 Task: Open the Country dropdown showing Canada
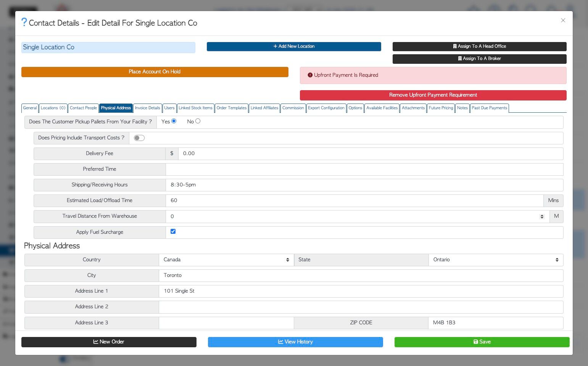pyautogui.click(x=226, y=260)
